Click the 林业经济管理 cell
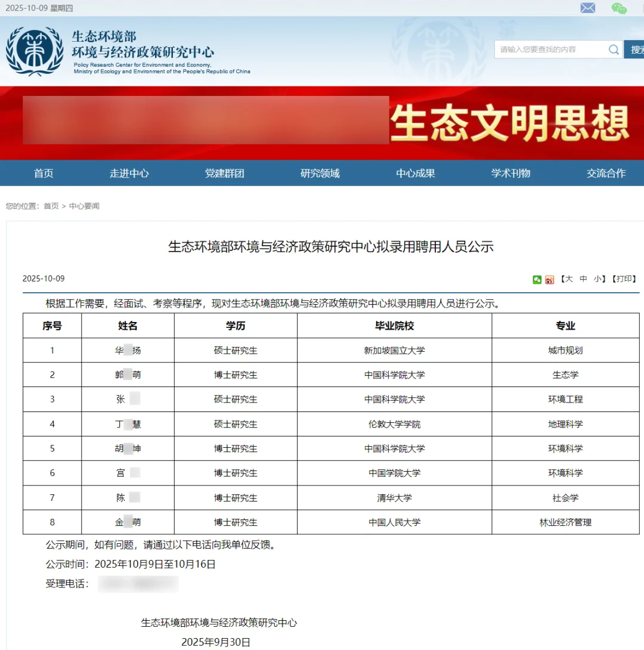 pos(565,522)
